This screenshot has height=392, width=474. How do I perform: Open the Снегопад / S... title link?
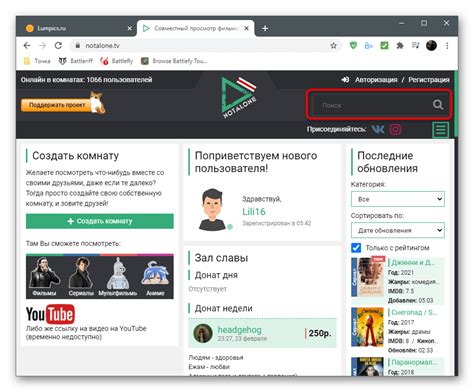tap(414, 312)
